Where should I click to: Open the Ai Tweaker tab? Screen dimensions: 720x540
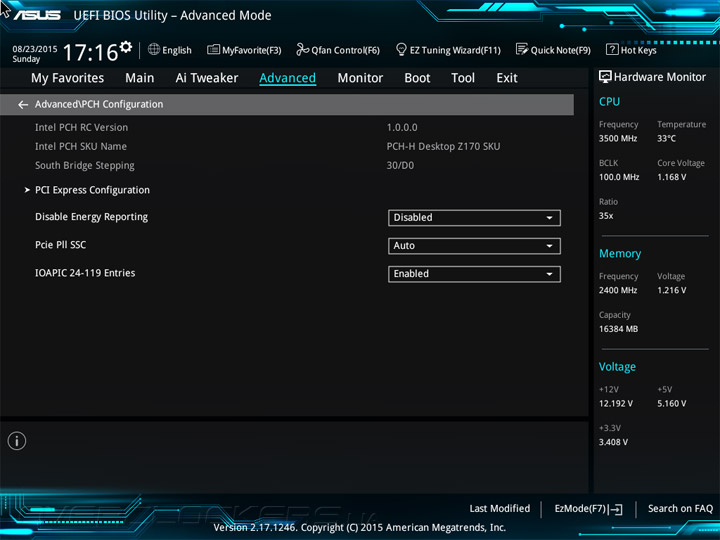click(207, 78)
